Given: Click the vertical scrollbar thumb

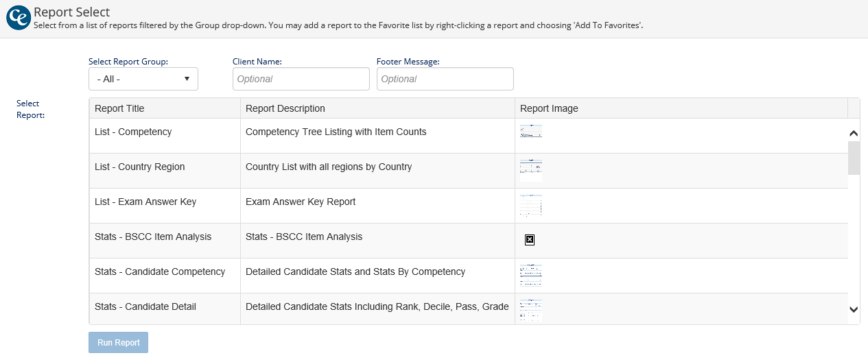Looking at the screenshot, I should coord(854,158).
